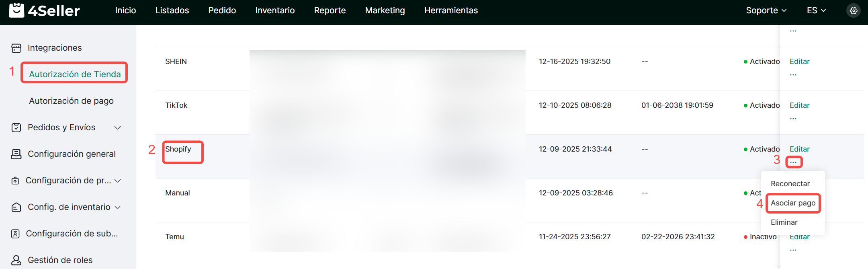Click Editar for the TikTok store
Viewport: 868px width, 269px height.
pos(799,105)
